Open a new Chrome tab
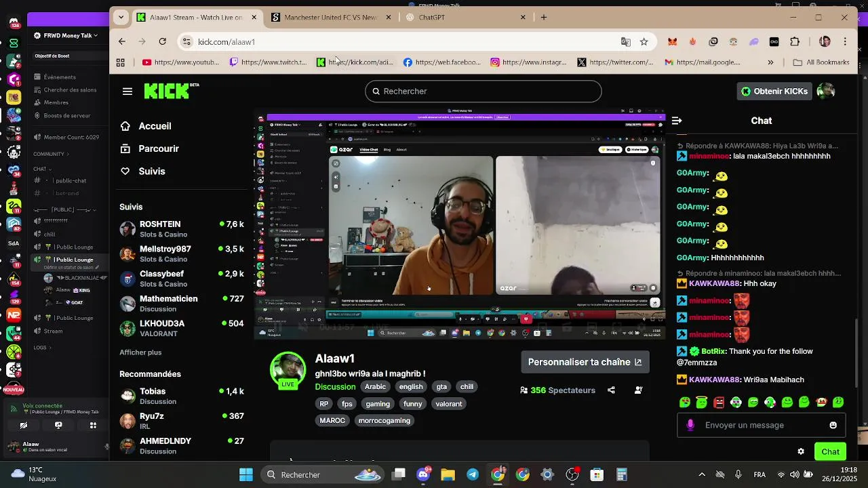Screen dimensions: 868x488 pos(544,17)
